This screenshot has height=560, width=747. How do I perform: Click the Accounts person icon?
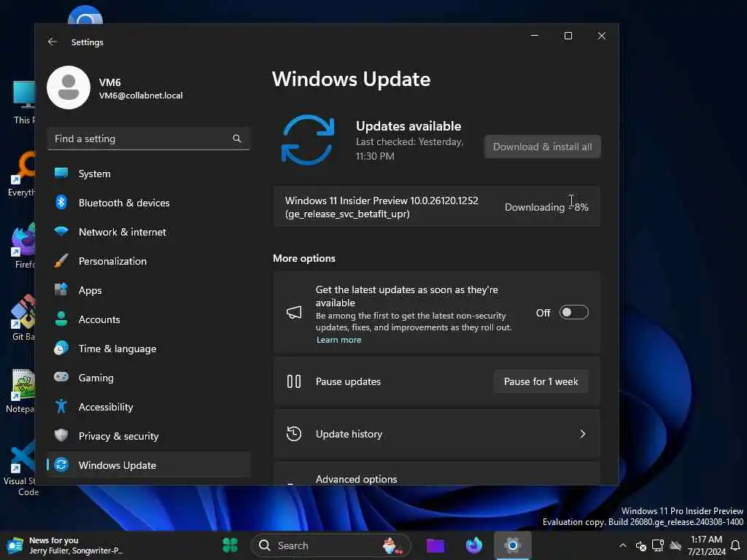coord(61,319)
